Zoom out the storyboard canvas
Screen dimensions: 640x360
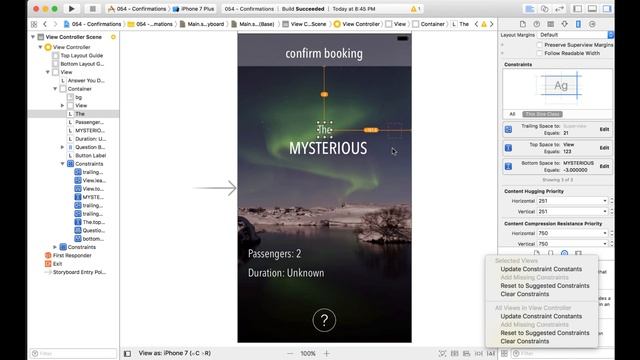point(290,353)
